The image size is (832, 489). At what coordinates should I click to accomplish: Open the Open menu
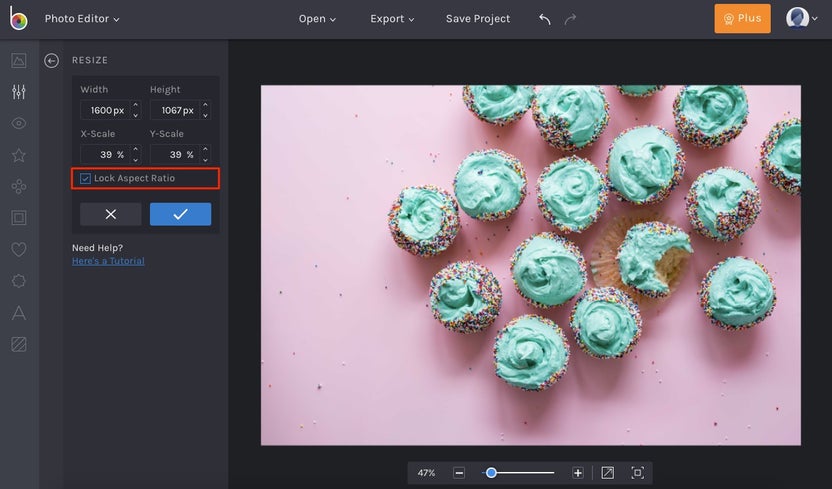[x=317, y=19]
